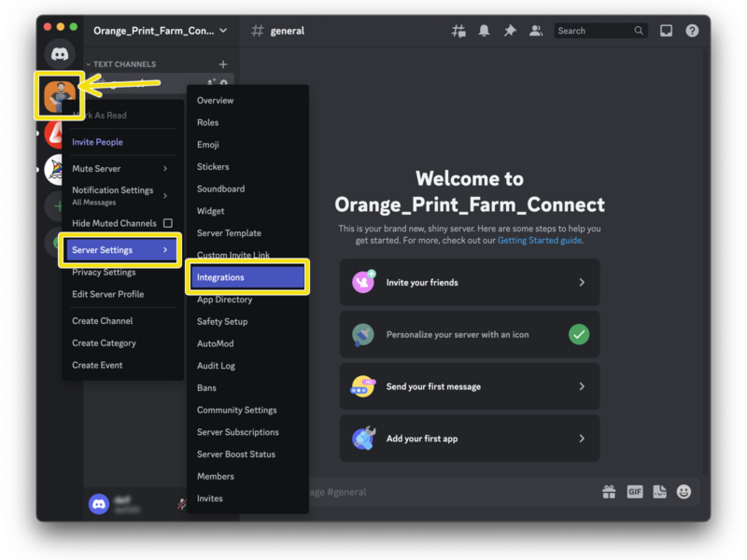The image size is (747, 560).
Task: Open the threads icon in channel header
Action: point(458,30)
